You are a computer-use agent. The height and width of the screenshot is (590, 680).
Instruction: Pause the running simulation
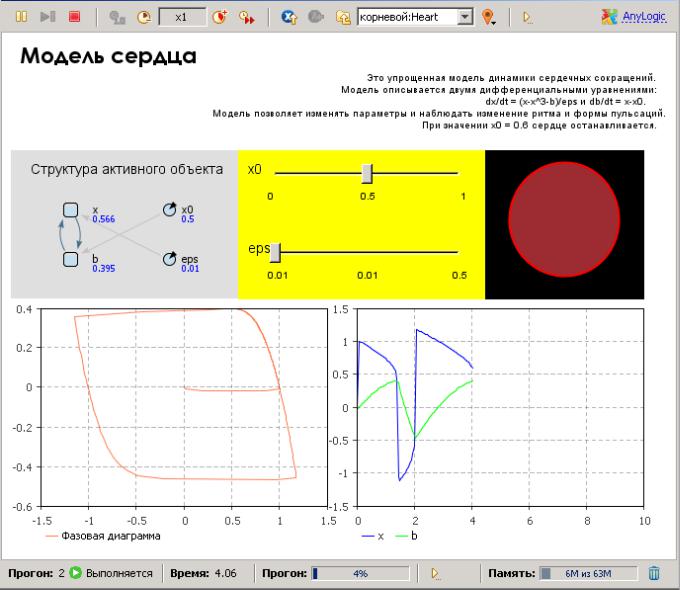tap(21, 16)
